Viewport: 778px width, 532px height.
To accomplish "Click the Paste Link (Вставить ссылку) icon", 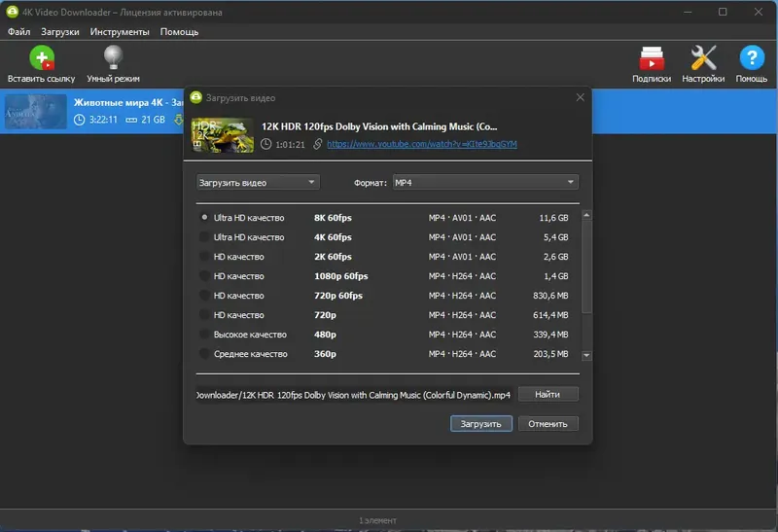I will 42,58.
